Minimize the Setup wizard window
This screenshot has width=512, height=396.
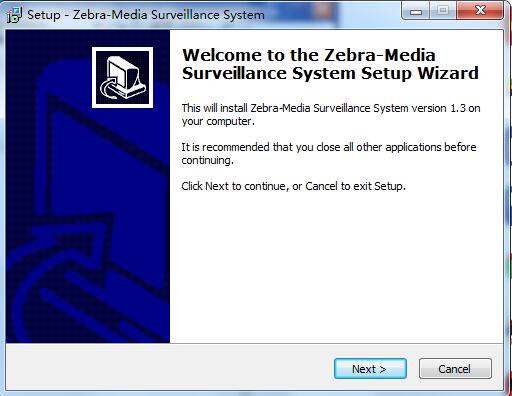(416, 12)
